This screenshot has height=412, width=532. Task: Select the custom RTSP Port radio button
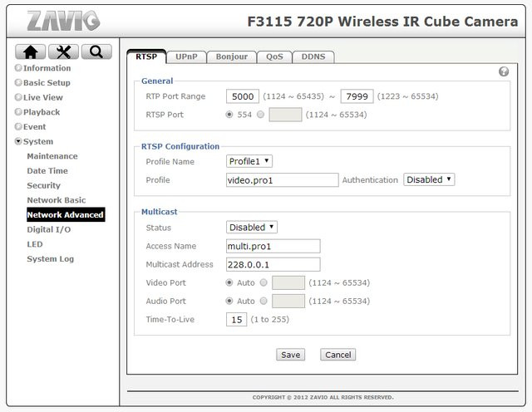pos(260,115)
